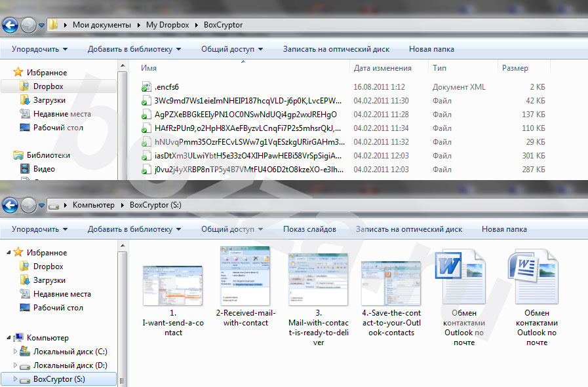Viewport: 588px width, 387px height.
Task: Open Общий доступ menu in upper window
Action: coord(232,49)
